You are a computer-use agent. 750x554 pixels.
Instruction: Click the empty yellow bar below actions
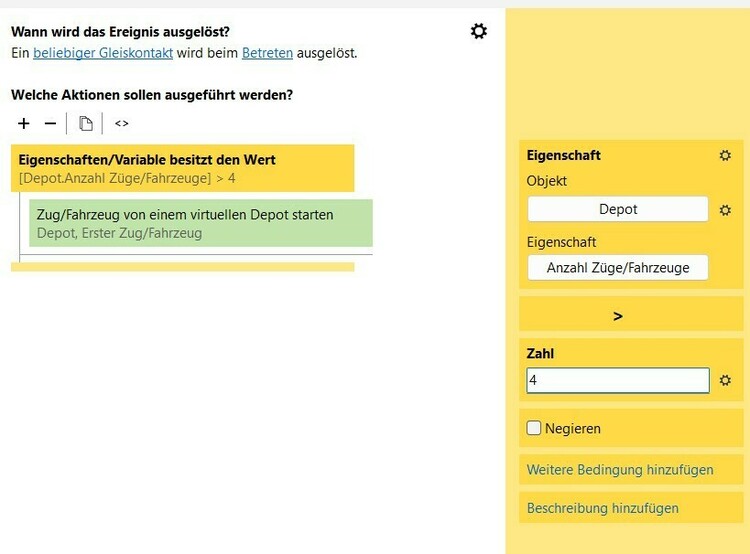[182, 267]
